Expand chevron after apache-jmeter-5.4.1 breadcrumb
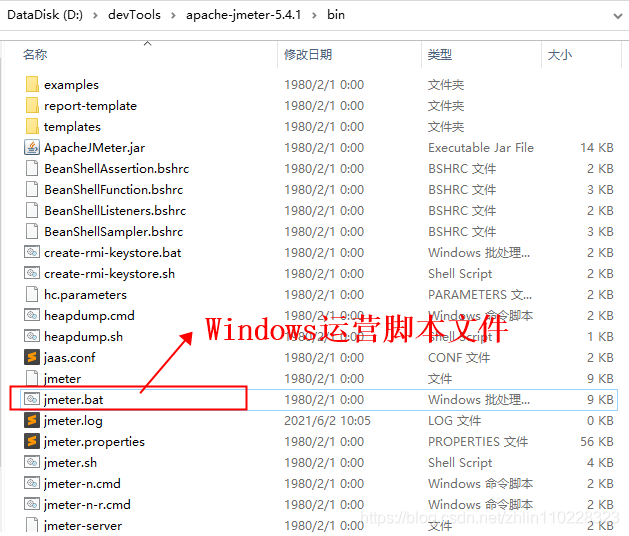This screenshot has width=629, height=536. pos(314,15)
